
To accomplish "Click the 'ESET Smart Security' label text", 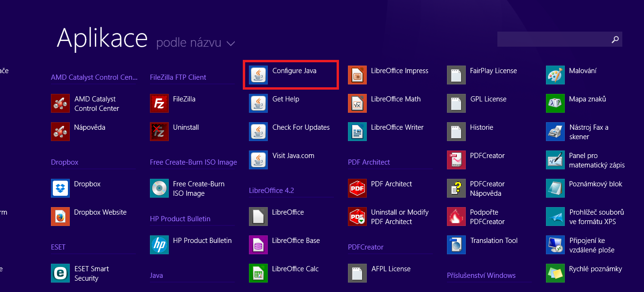I will coord(91,274).
